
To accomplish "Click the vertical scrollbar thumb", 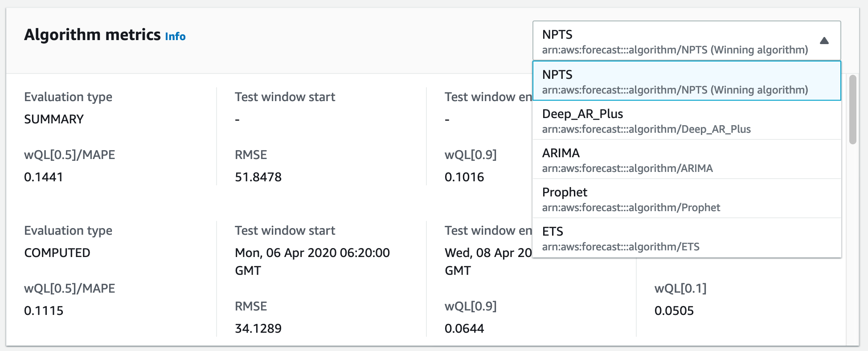I will coord(853,110).
